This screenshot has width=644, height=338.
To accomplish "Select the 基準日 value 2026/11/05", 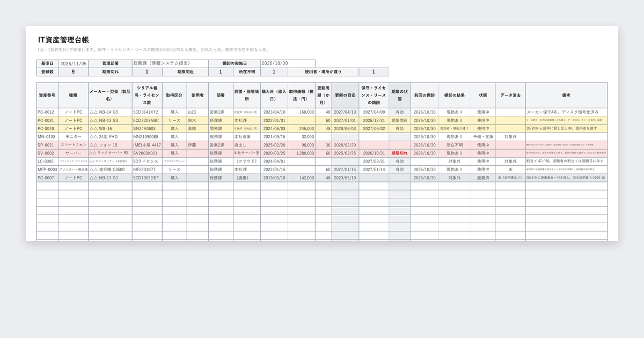I will click(x=73, y=63).
